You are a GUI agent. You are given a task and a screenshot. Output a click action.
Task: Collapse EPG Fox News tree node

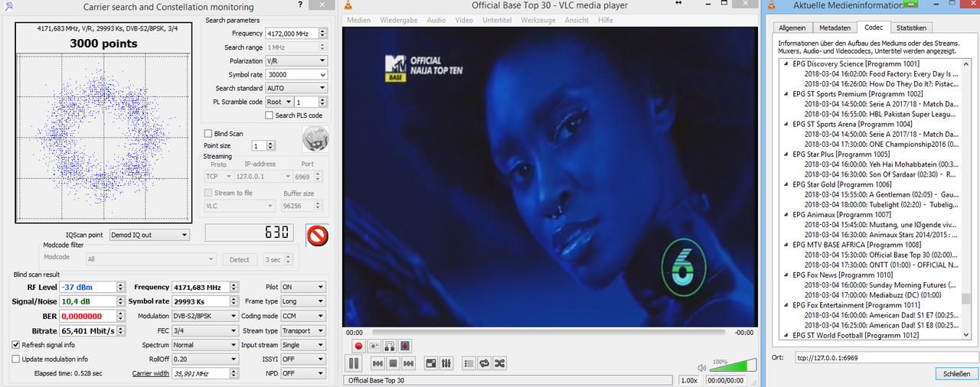coord(786,275)
